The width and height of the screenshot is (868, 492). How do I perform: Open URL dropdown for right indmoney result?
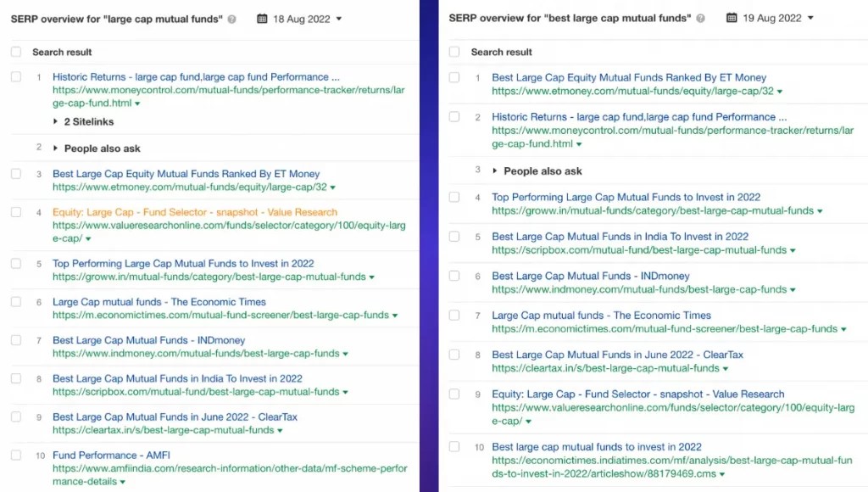(x=793, y=290)
